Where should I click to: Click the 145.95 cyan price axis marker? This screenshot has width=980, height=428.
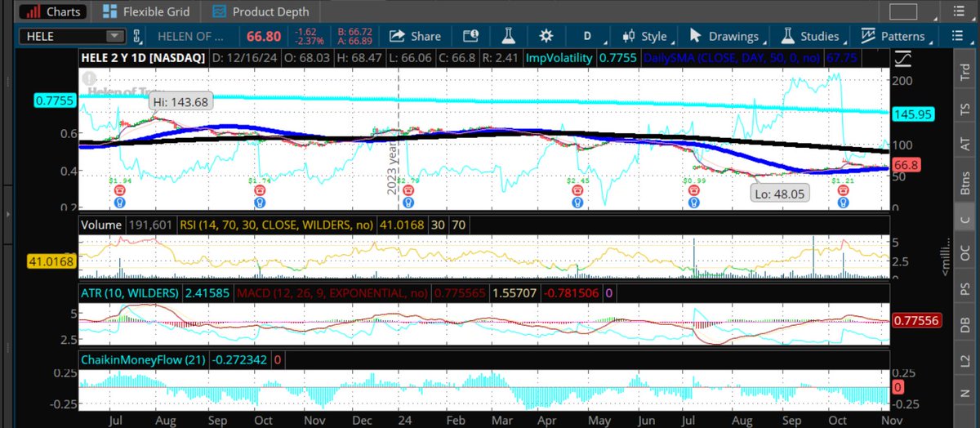[x=912, y=114]
